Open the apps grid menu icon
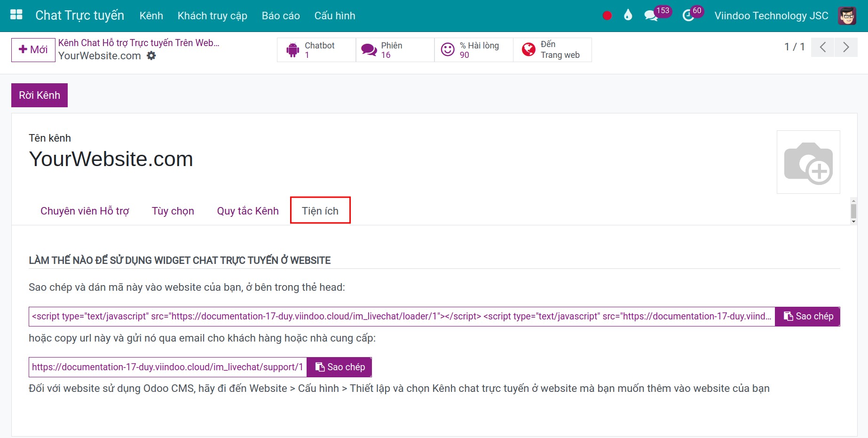This screenshot has width=868, height=438. click(x=16, y=15)
